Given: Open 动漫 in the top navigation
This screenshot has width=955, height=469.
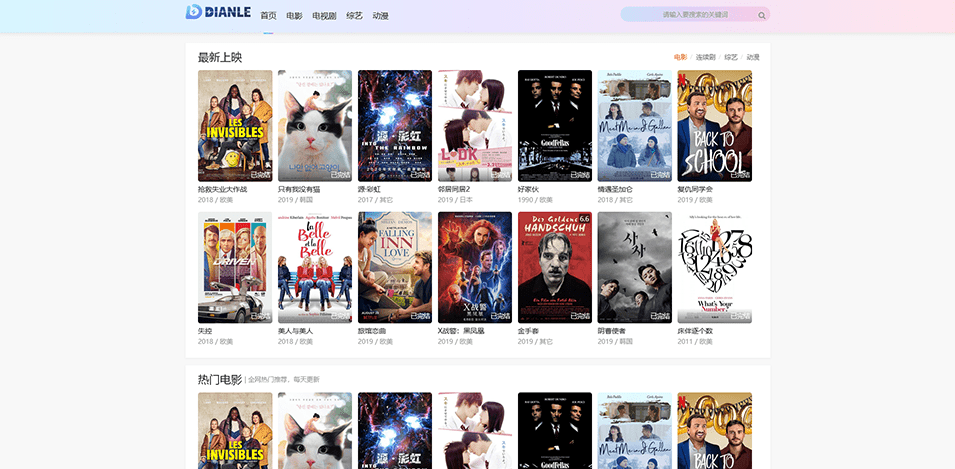Looking at the screenshot, I should click(380, 16).
